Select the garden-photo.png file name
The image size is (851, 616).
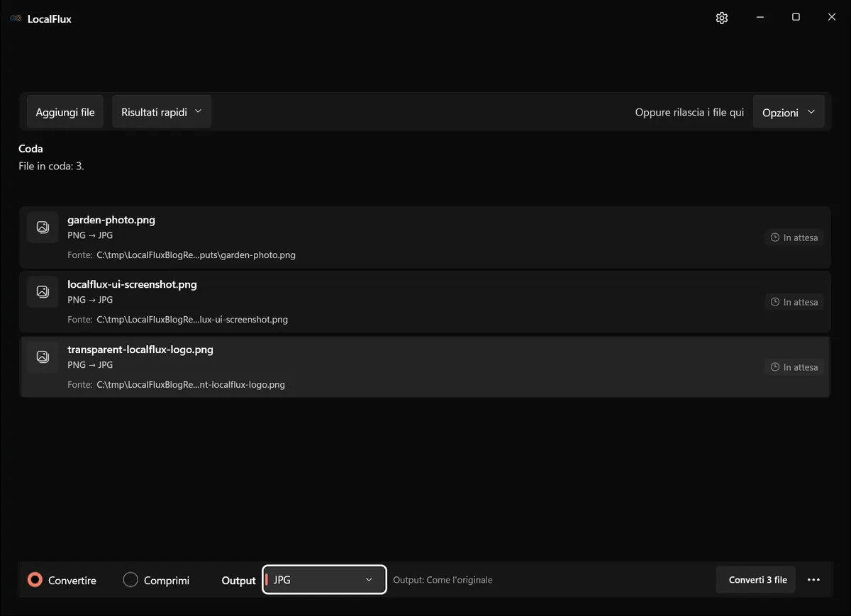pos(111,220)
